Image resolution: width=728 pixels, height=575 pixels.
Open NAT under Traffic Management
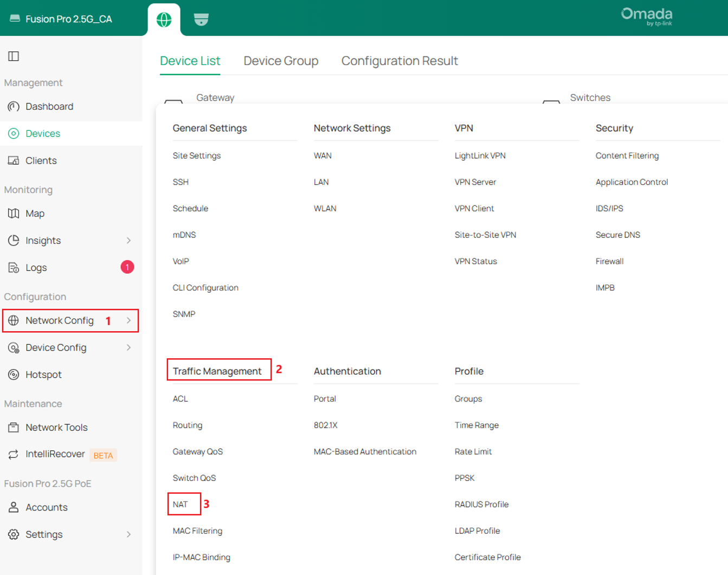[x=181, y=505]
